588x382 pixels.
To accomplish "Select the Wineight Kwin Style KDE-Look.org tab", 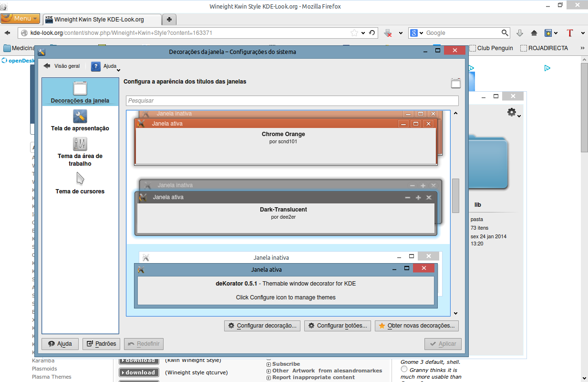I will 102,20.
